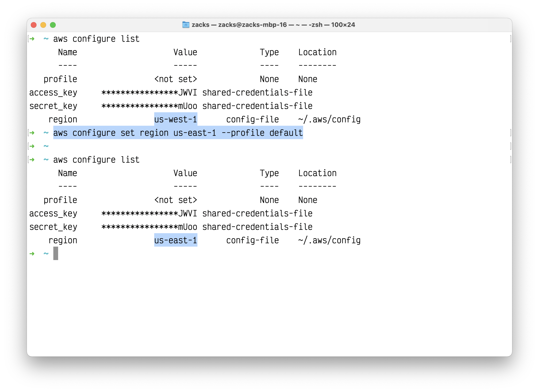The height and width of the screenshot is (392, 539).
Task: Click the red close window button
Action: 34,25
